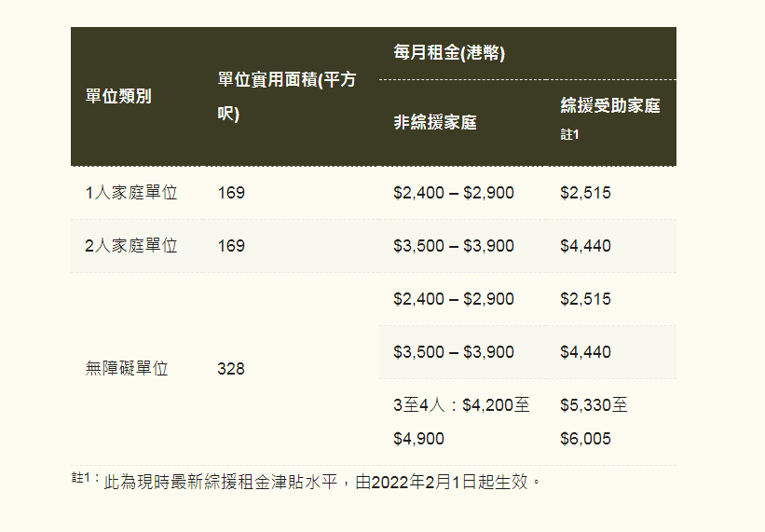This screenshot has width=765, height=532.
Task: Click the 169 area value for 2人家庭單位
Action: [x=231, y=246]
